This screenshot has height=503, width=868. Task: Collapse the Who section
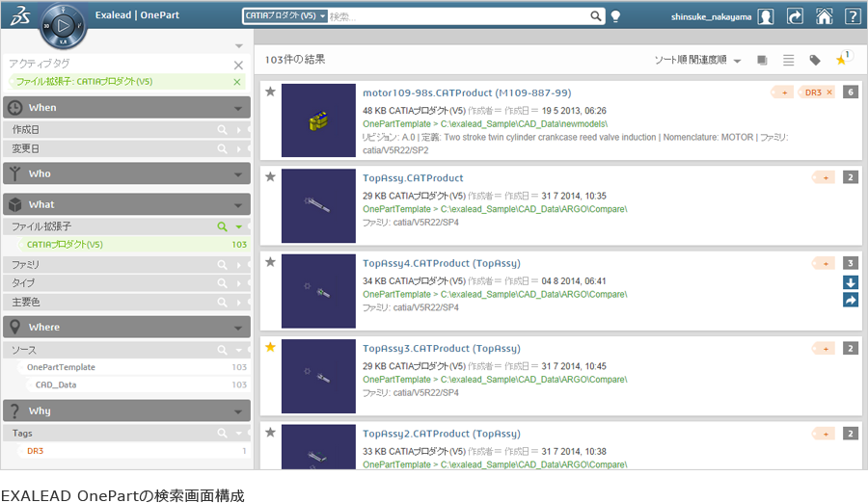point(238,173)
